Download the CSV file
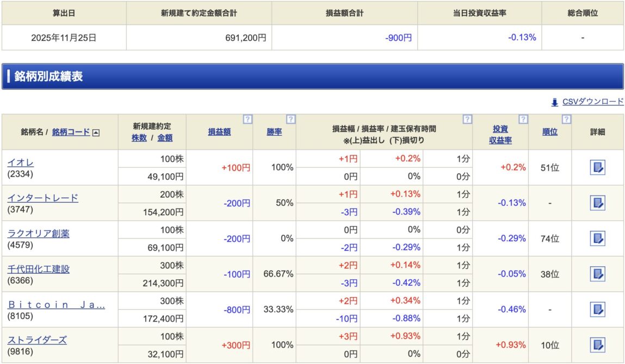This screenshot has height=364, width=625. click(592, 102)
